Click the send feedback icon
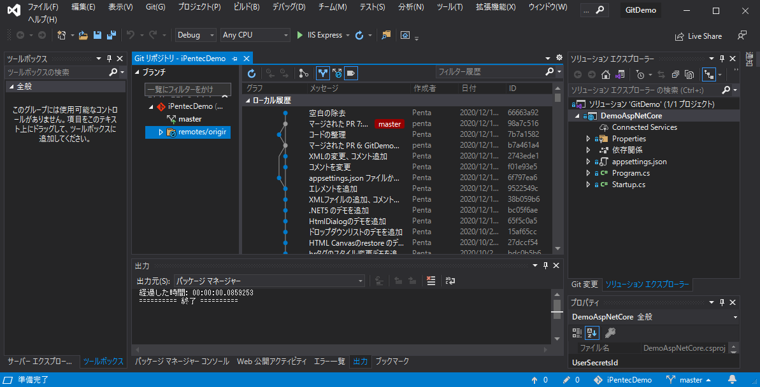The height and width of the screenshot is (387, 760). [x=742, y=35]
